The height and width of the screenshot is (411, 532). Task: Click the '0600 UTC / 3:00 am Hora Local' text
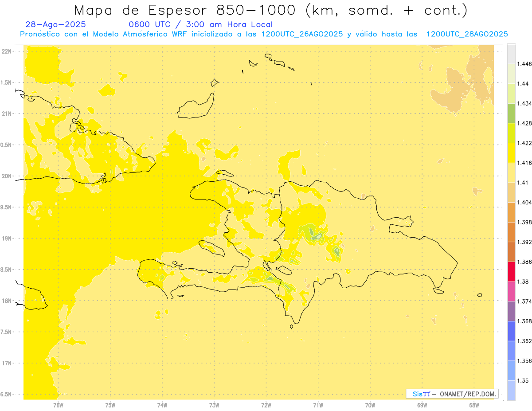tap(200, 25)
